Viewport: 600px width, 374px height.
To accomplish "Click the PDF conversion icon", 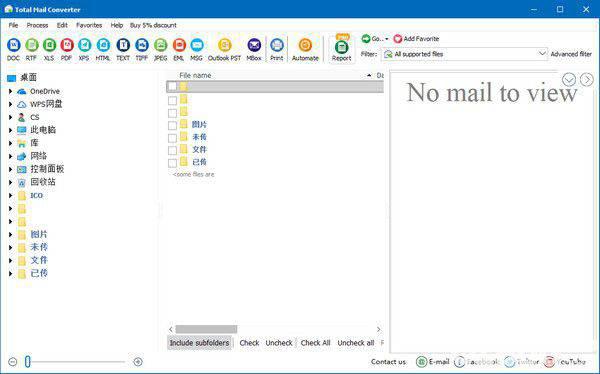I will [67, 45].
